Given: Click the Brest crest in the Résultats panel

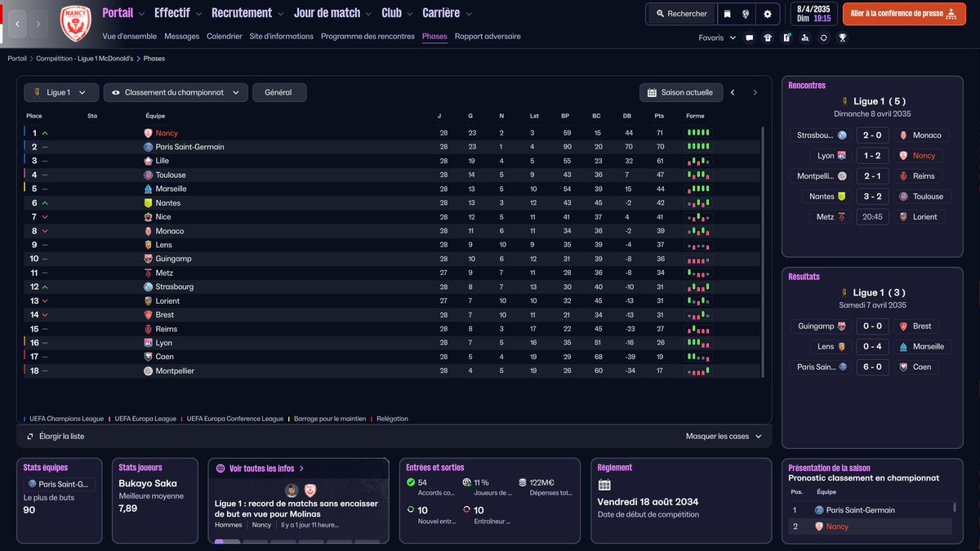Looking at the screenshot, I should (x=902, y=326).
